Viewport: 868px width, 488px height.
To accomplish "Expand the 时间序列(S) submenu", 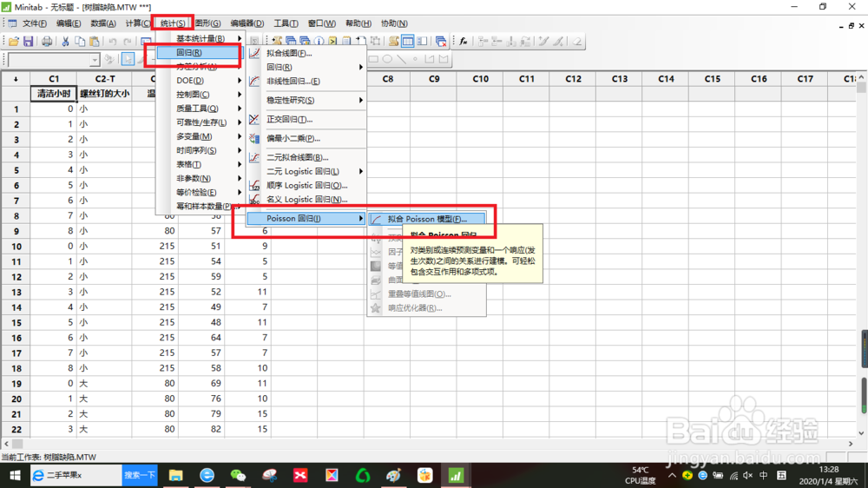I will click(x=201, y=150).
